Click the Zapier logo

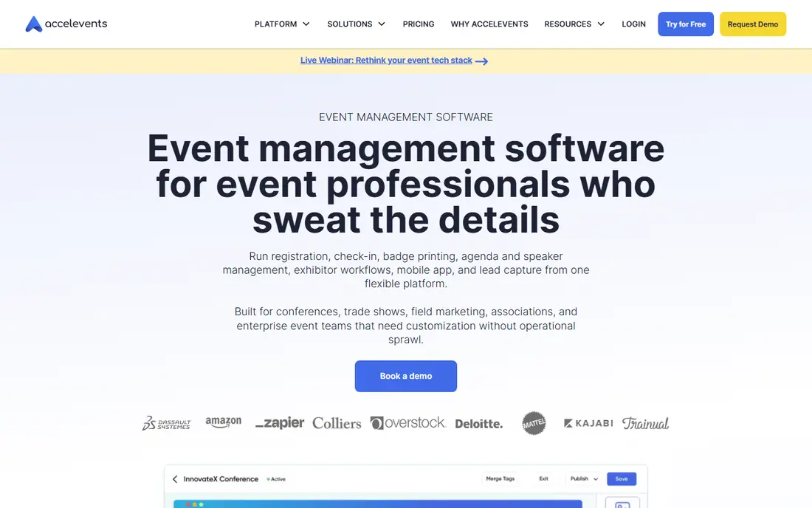(x=280, y=423)
